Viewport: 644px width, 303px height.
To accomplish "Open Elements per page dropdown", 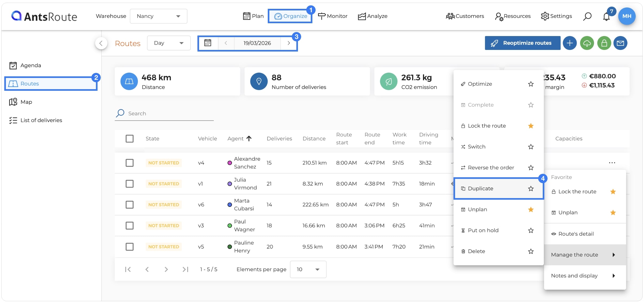I will click(x=308, y=269).
